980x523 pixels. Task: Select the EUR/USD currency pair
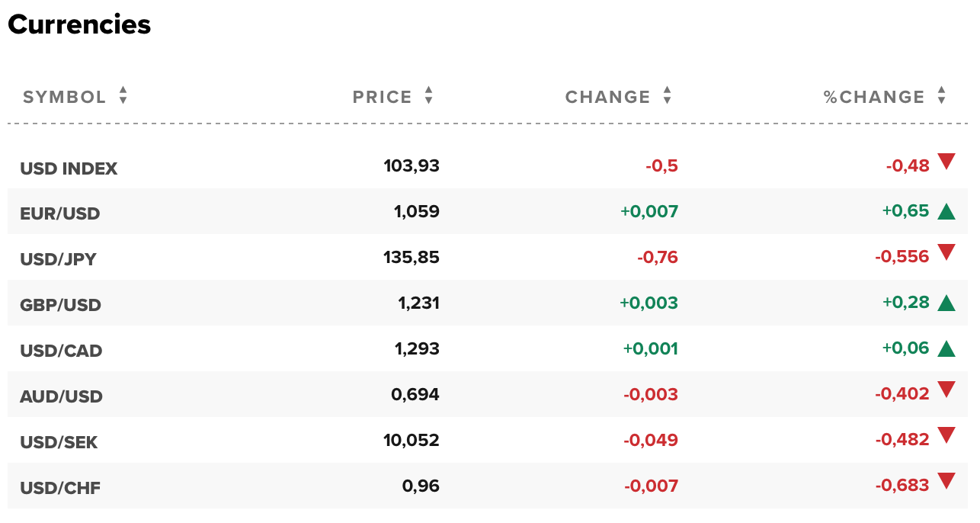[x=60, y=213]
